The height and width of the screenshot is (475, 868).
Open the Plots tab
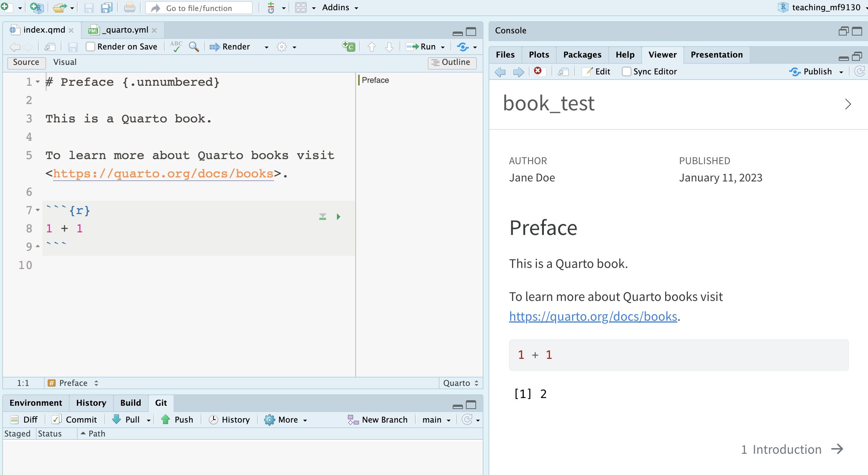point(539,55)
